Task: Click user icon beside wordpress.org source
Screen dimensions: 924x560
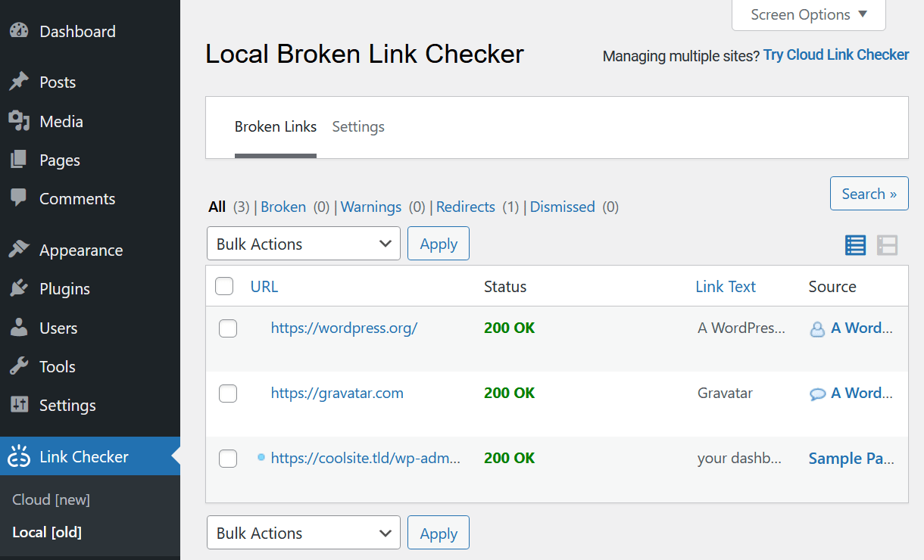Action: 817,329
